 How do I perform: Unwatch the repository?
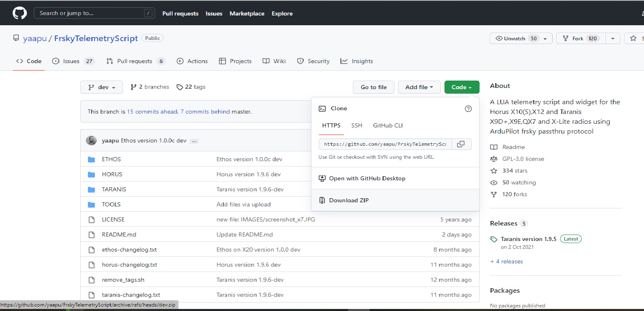coord(521,38)
